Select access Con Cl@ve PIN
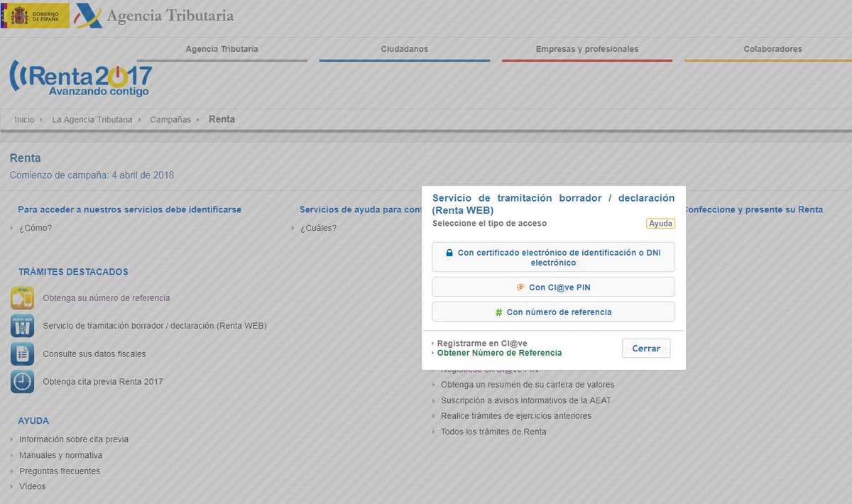 point(553,287)
